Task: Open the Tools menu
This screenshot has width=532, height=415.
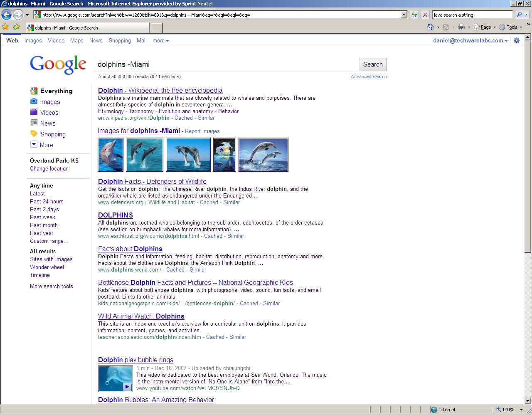Action: click(x=511, y=27)
